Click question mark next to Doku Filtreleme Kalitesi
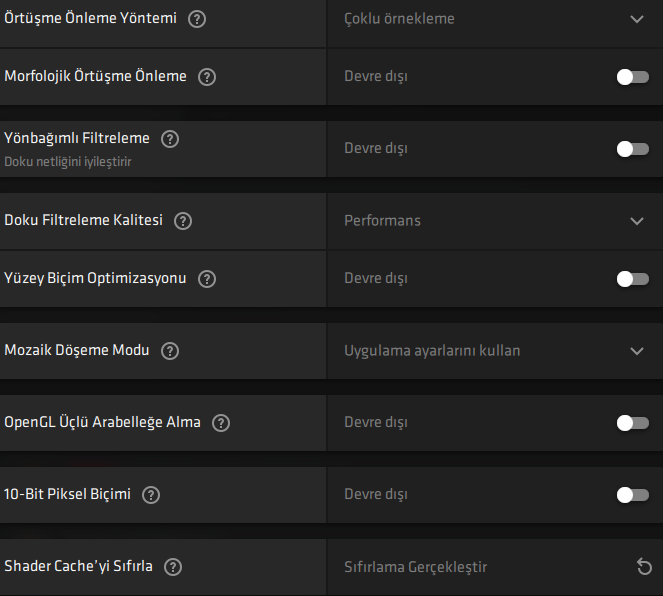 click(183, 221)
